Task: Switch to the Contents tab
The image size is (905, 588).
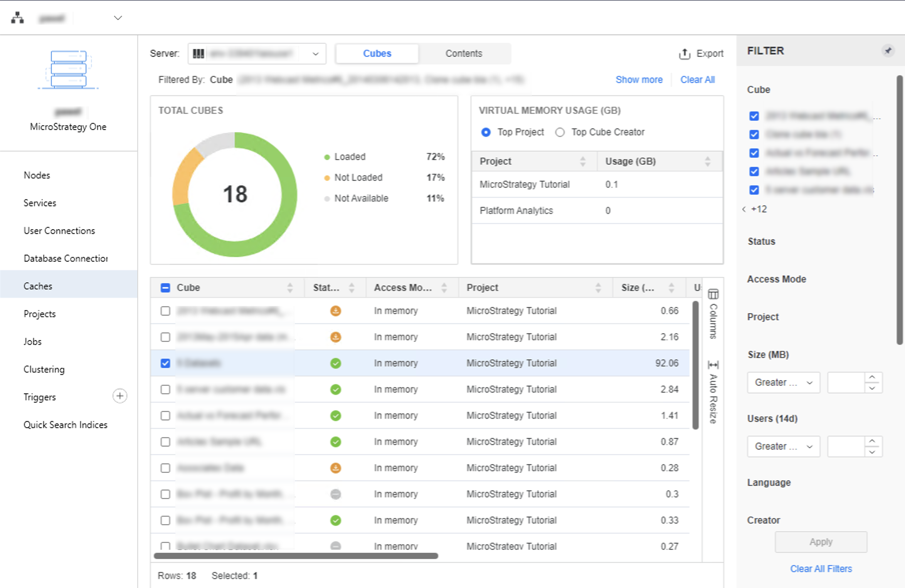Action: coord(464,54)
